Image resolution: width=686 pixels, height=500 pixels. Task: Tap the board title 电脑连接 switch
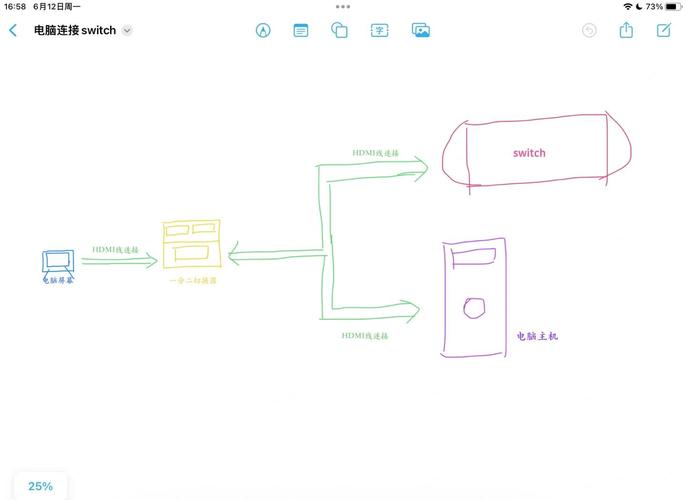75,31
